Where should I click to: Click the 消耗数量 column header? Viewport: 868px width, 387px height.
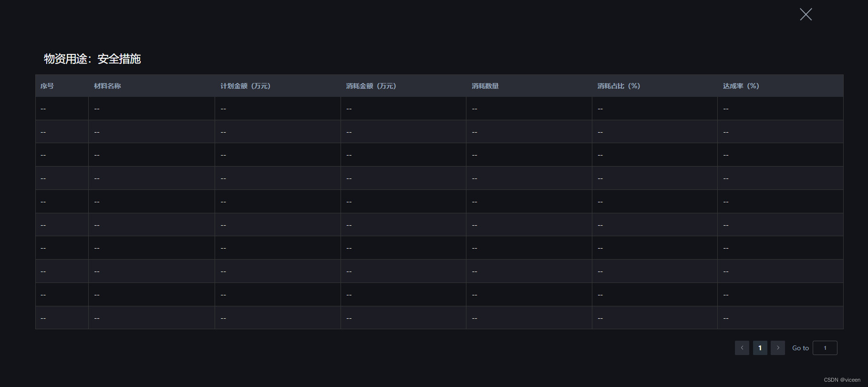click(x=485, y=86)
